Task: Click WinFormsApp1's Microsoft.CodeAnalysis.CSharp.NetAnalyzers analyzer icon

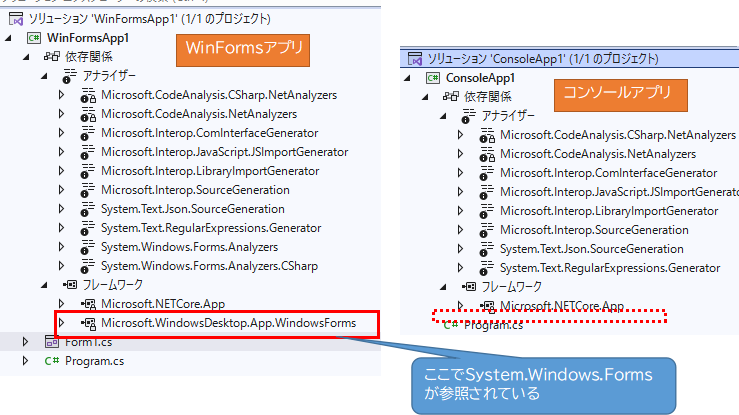Action: coord(88,95)
